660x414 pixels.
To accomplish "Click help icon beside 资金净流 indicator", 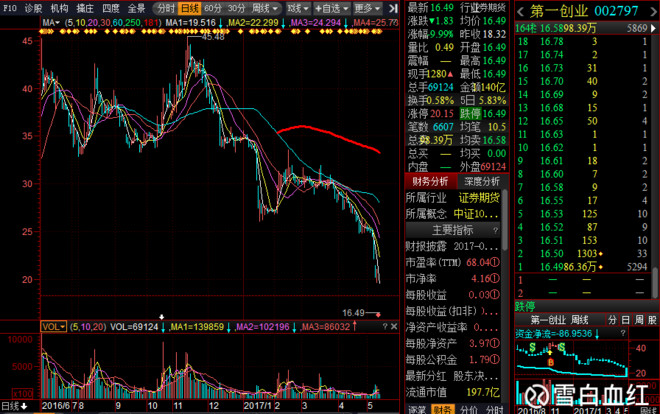I will coord(623,333).
